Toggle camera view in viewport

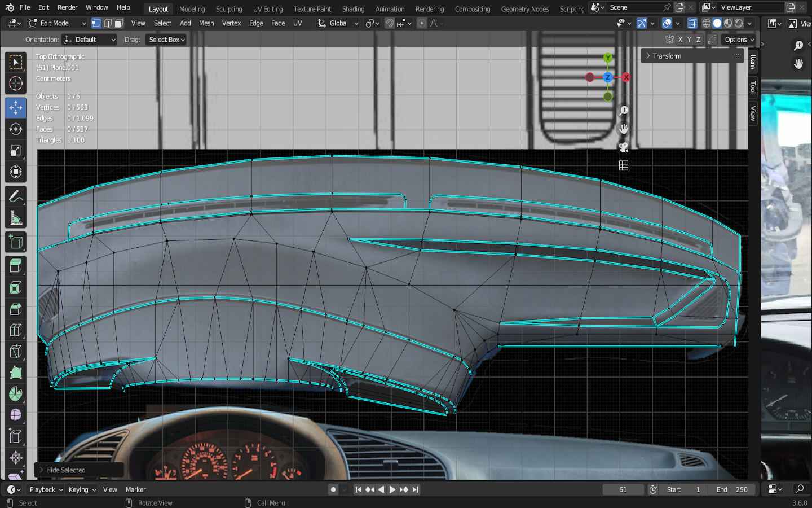pyautogui.click(x=624, y=147)
